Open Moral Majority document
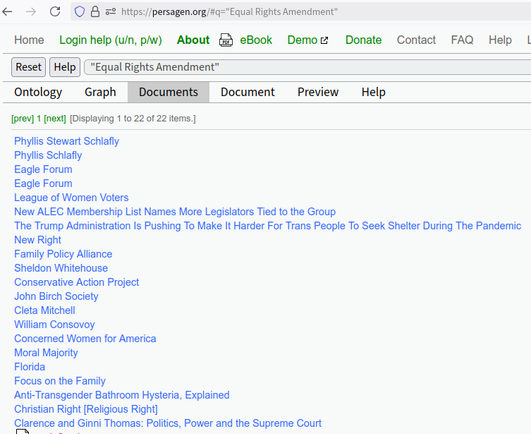The height and width of the screenshot is (434, 531). coord(46,353)
